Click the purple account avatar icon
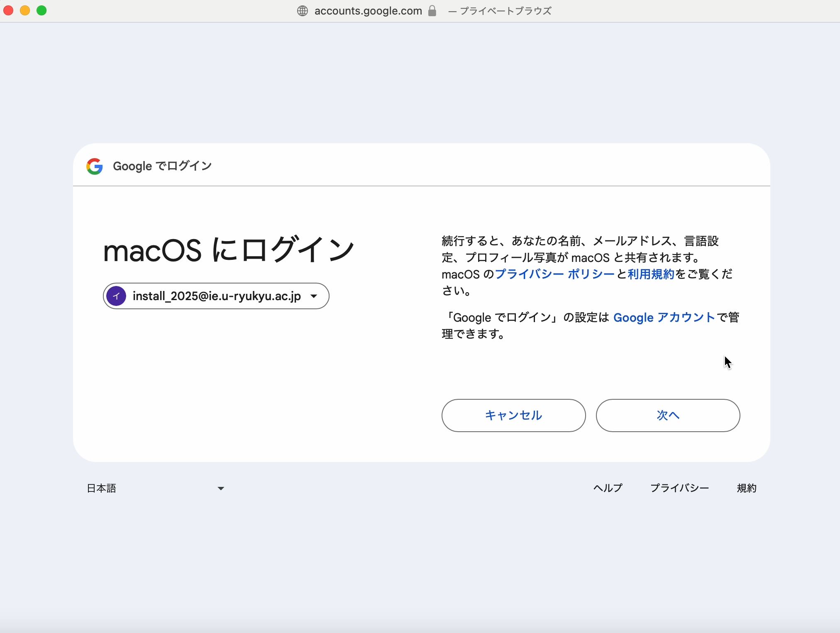Screen dimensions: 840x633 [116, 296]
